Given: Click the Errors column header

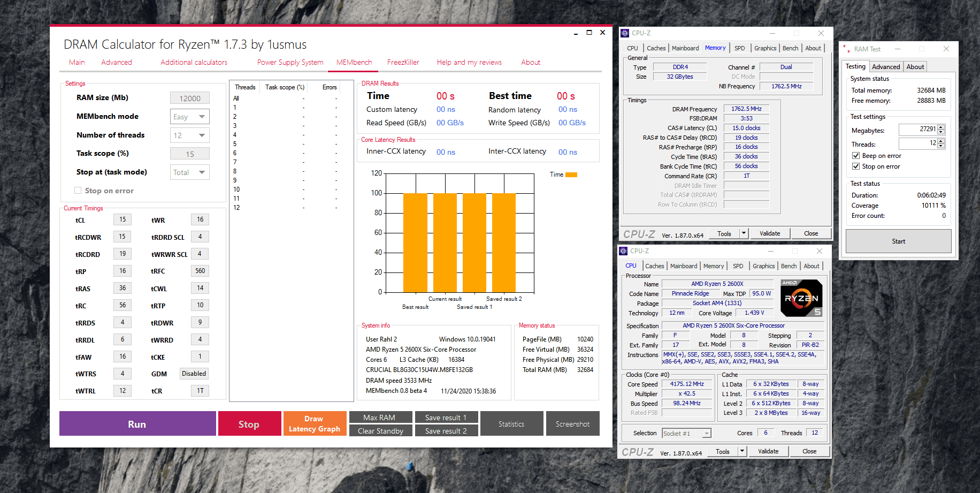Looking at the screenshot, I should click(330, 87).
